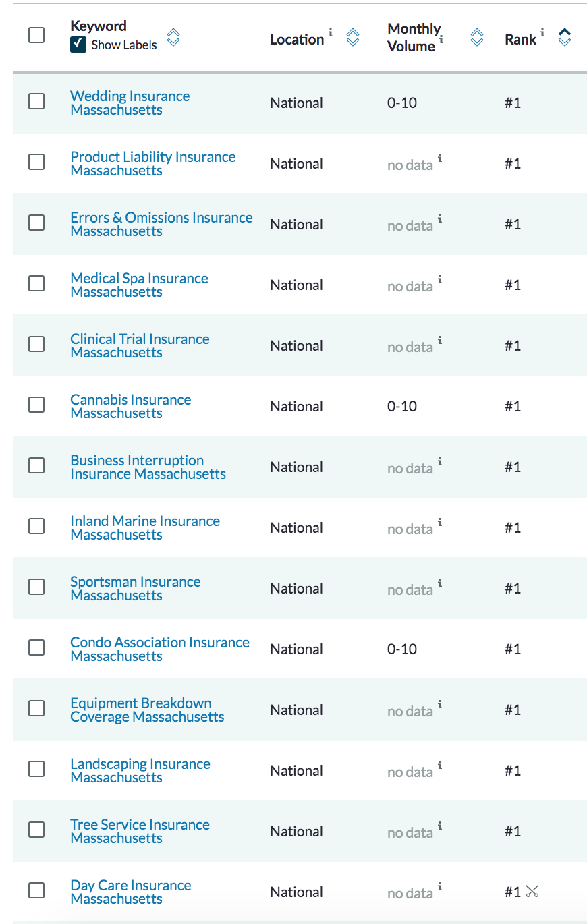
Task: Sort by Keyword column arrows
Action: (x=173, y=37)
